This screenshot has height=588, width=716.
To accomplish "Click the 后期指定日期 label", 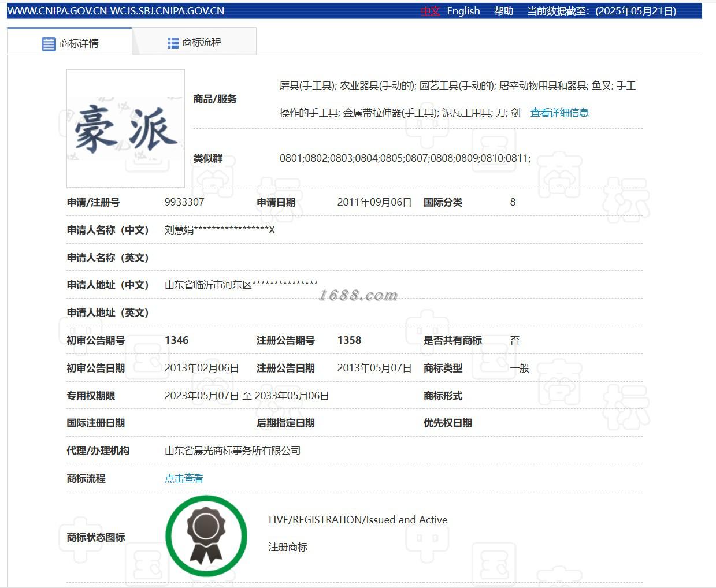I will tap(285, 423).
